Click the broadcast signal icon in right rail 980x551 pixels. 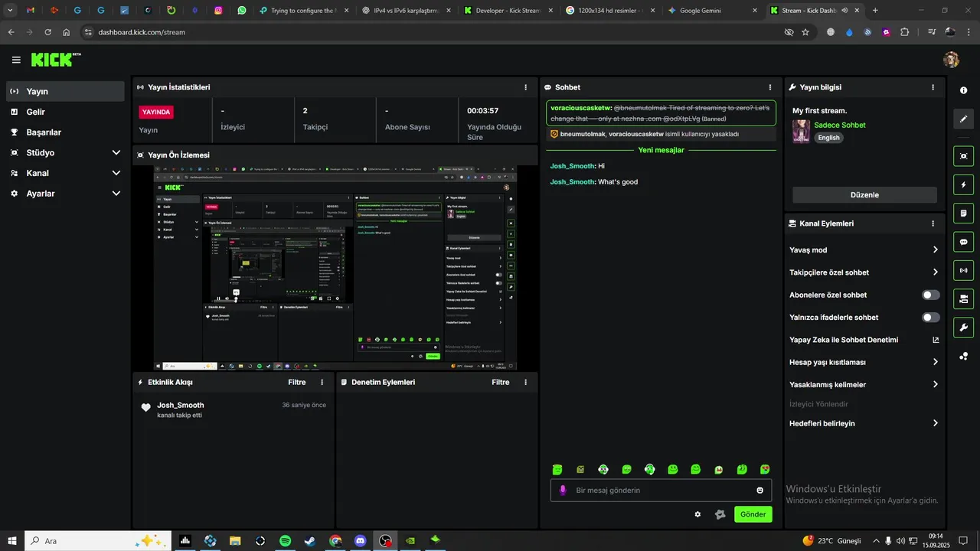pos(964,270)
